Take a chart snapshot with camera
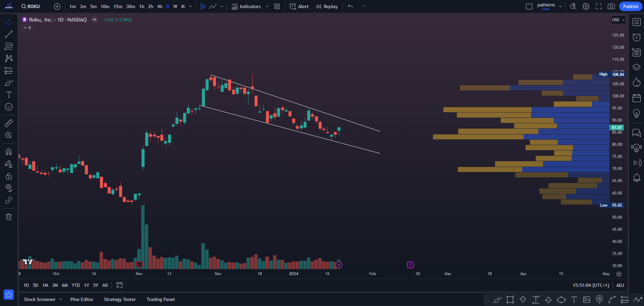 pyautogui.click(x=611, y=6)
